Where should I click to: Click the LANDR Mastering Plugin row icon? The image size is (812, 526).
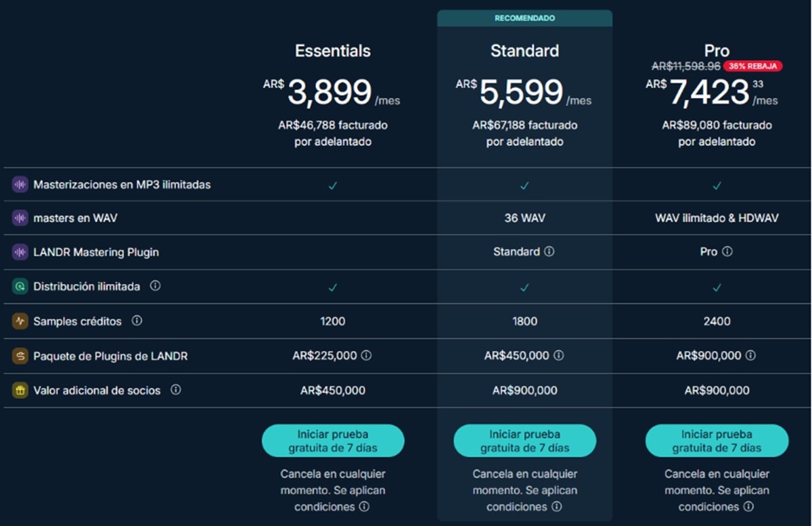pos(20,252)
